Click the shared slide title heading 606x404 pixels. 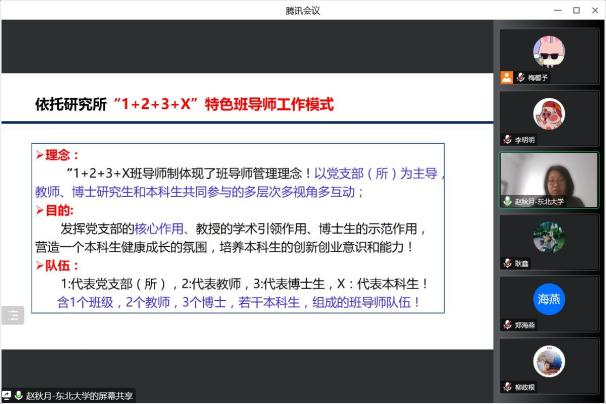[x=183, y=104]
